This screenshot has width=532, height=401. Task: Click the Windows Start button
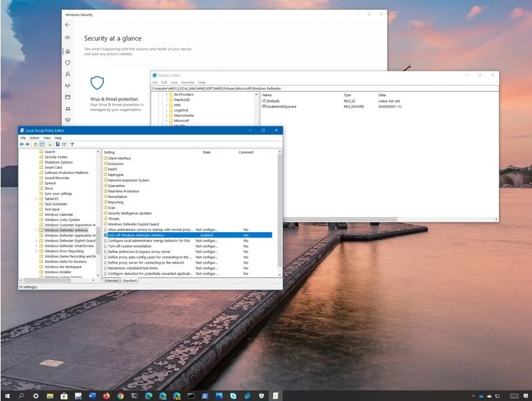pyautogui.click(x=8, y=395)
